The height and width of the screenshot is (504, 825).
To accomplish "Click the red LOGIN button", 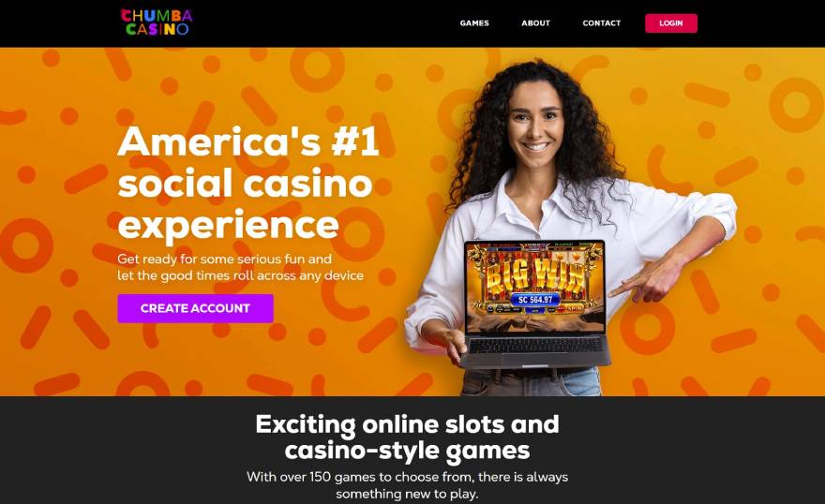I will [x=671, y=23].
